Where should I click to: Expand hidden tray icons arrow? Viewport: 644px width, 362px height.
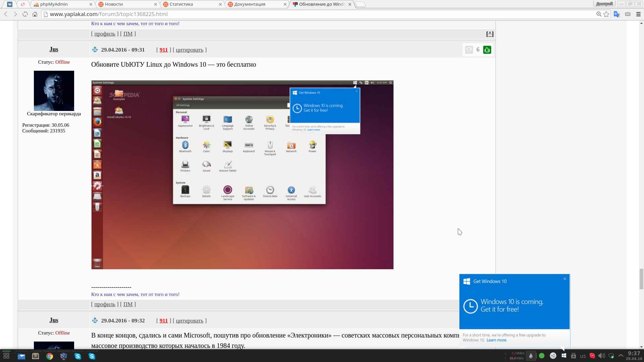click(621, 356)
